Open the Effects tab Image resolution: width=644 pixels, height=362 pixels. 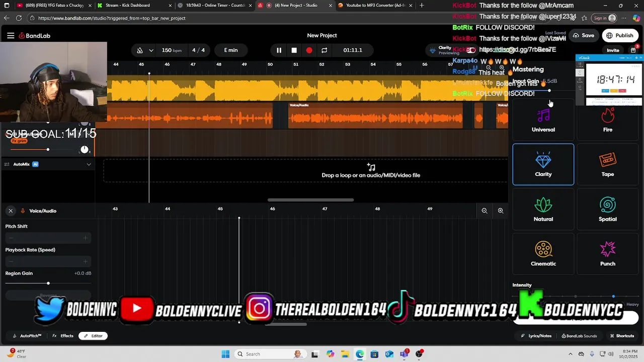pyautogui.click(x=63, y=336)
